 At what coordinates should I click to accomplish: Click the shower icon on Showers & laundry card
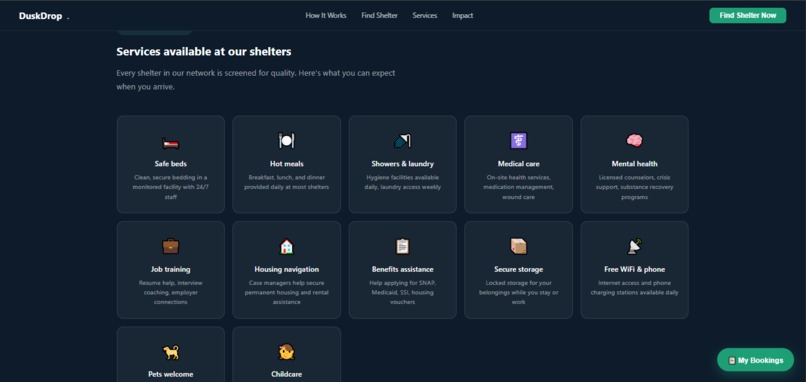tap(402, 140)
